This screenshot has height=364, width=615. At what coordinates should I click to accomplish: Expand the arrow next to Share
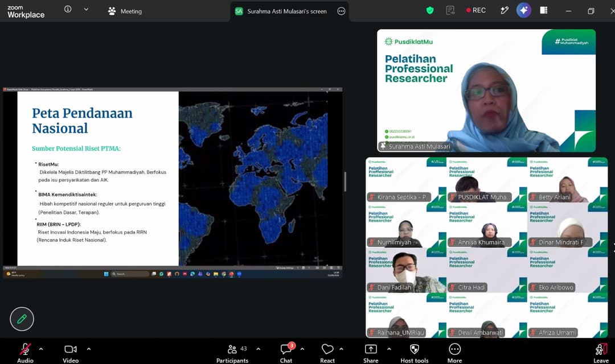click(x=389, y=349)
